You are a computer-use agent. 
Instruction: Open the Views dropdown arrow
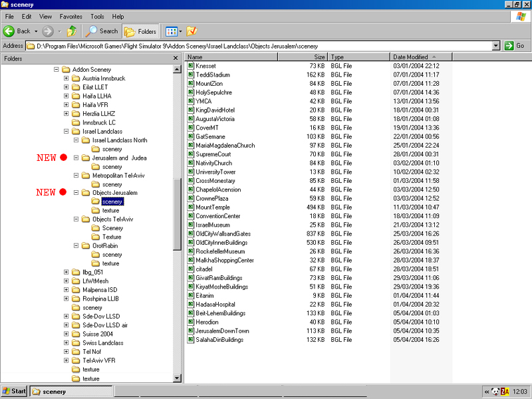coord(180,31)
